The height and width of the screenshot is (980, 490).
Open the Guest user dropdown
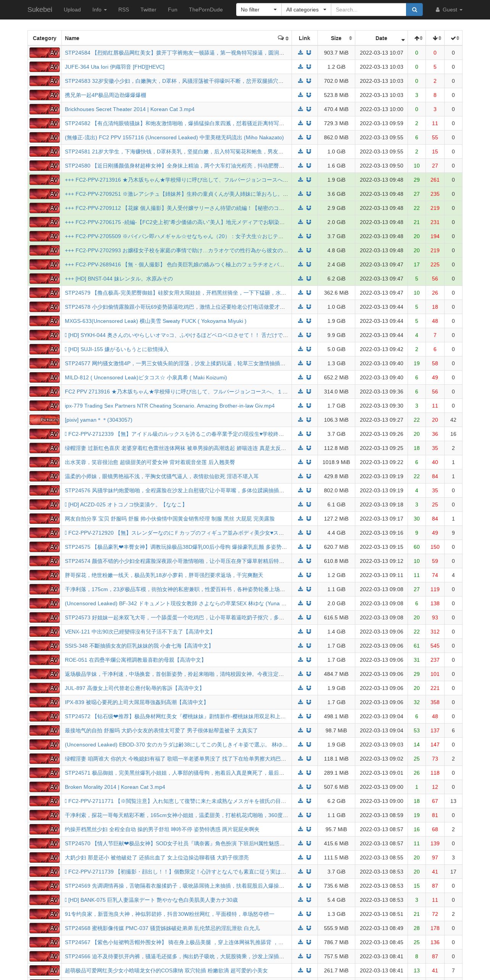coord(449,10)
